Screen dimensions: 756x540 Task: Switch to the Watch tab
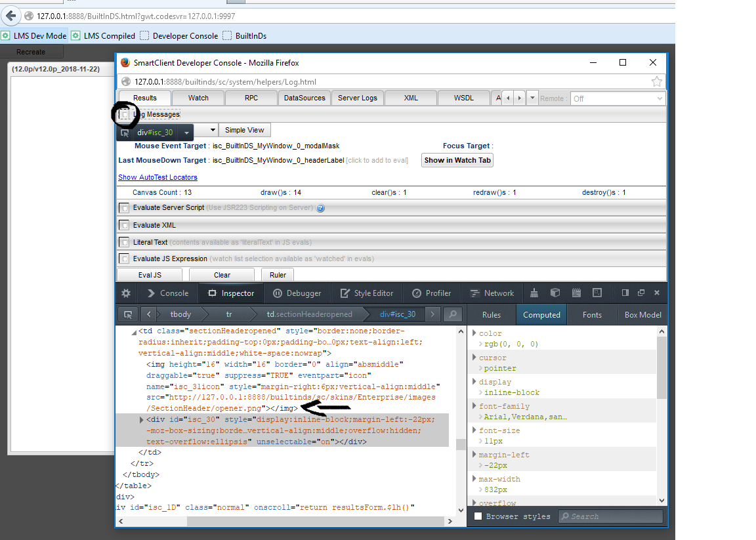click(198, 98)
